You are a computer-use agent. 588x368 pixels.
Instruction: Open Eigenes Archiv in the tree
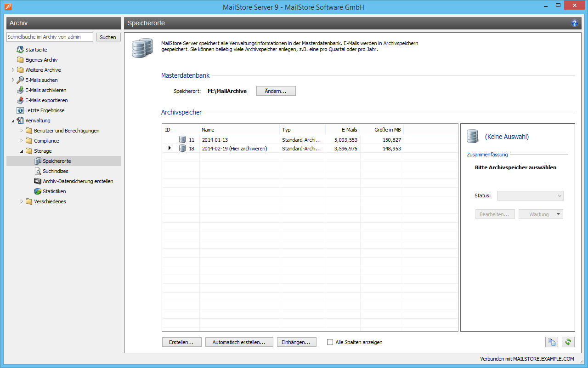(x=41, y=60)
